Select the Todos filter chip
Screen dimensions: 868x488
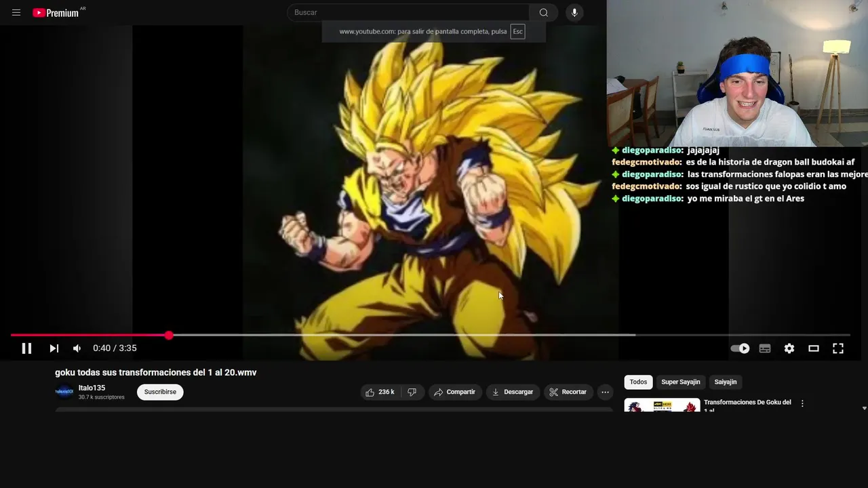tap(639, 382)
